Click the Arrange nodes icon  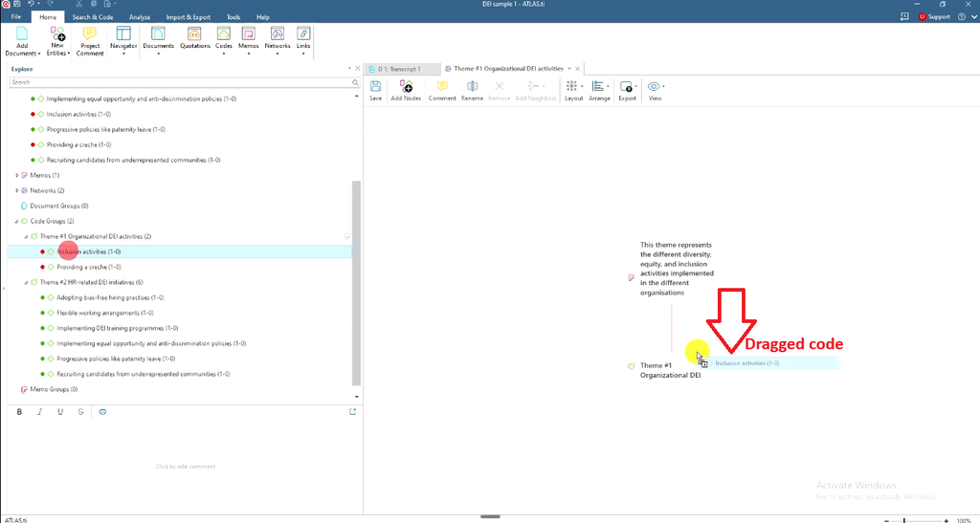point(598,86)
